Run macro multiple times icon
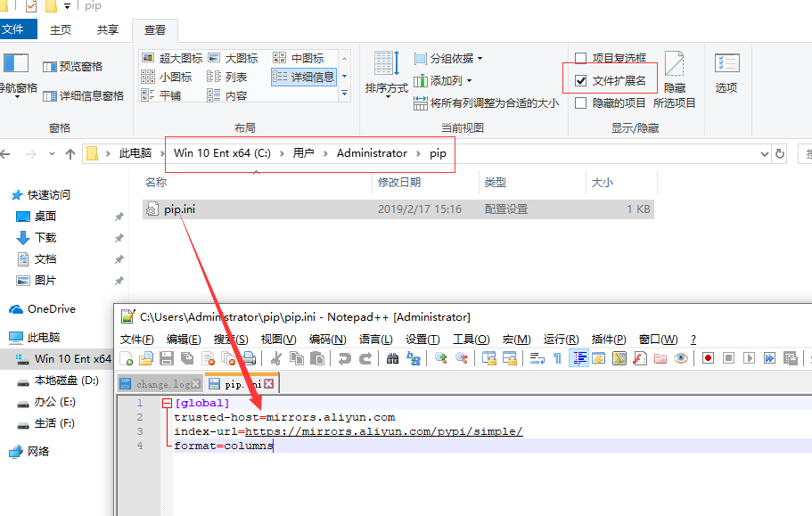The width and height of the screenshot is (812, 516). click(x=769, y=358)
